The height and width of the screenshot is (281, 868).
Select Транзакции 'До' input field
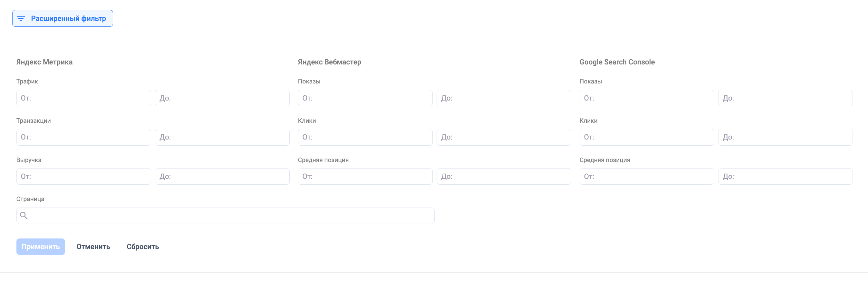click(x=222, y=137)
